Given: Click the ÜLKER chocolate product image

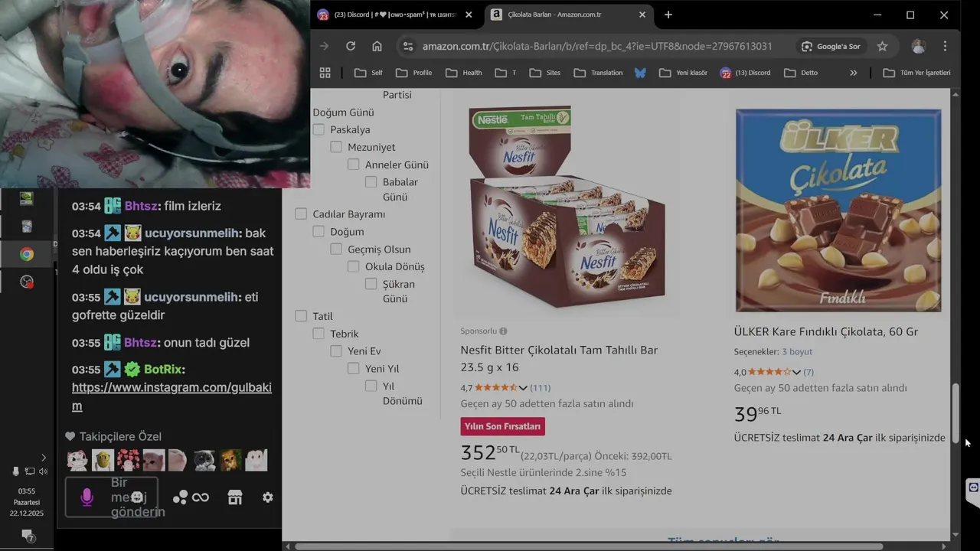Looking at the screenshot, I should [838, 210].
